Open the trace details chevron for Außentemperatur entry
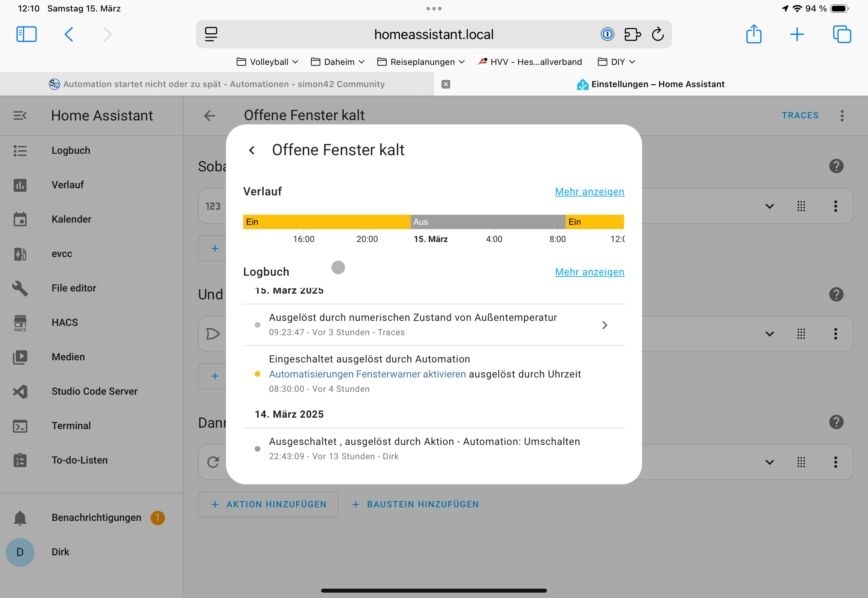The height and width of the screenshot is (598, 868). [604, 325]
